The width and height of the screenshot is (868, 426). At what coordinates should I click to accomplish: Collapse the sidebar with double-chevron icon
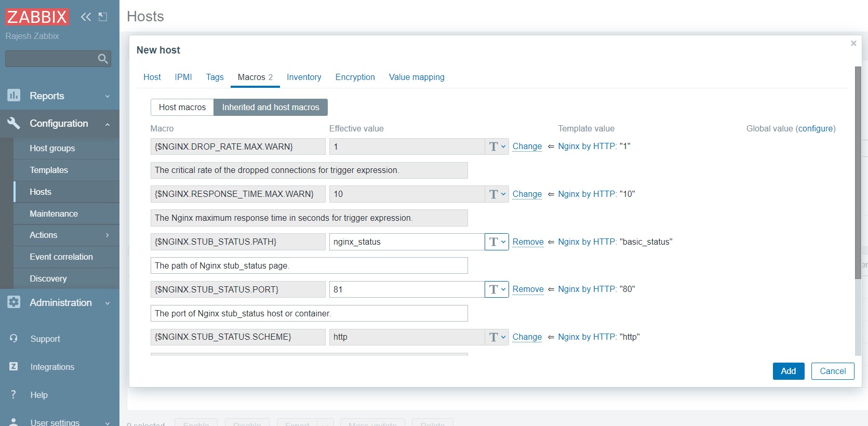[x=86, y=17]
